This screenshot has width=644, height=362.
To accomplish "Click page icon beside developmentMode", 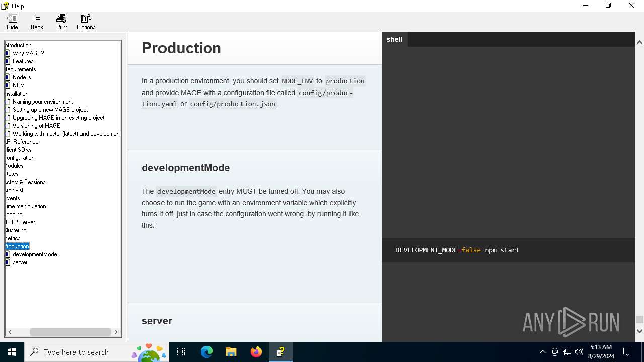I will pos(8,254).
